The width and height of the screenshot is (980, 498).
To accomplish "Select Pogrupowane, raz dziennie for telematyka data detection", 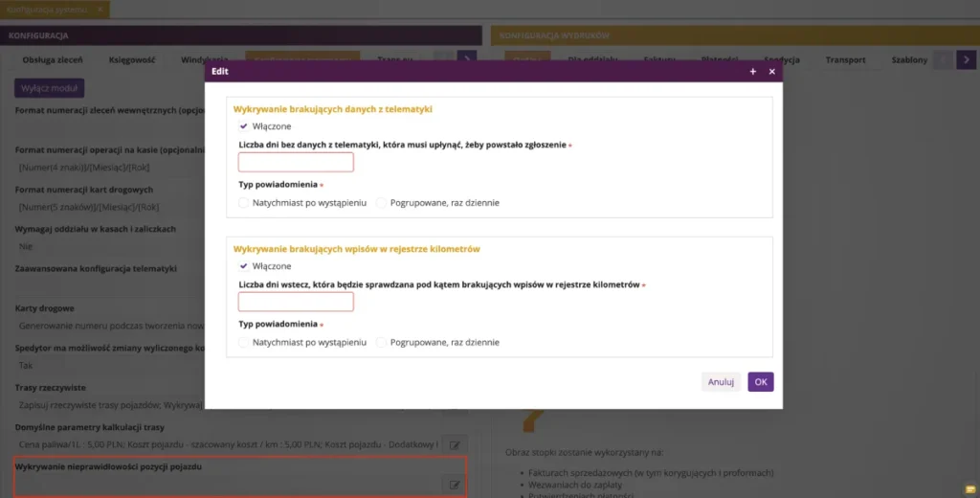I will tap(381, 203).
